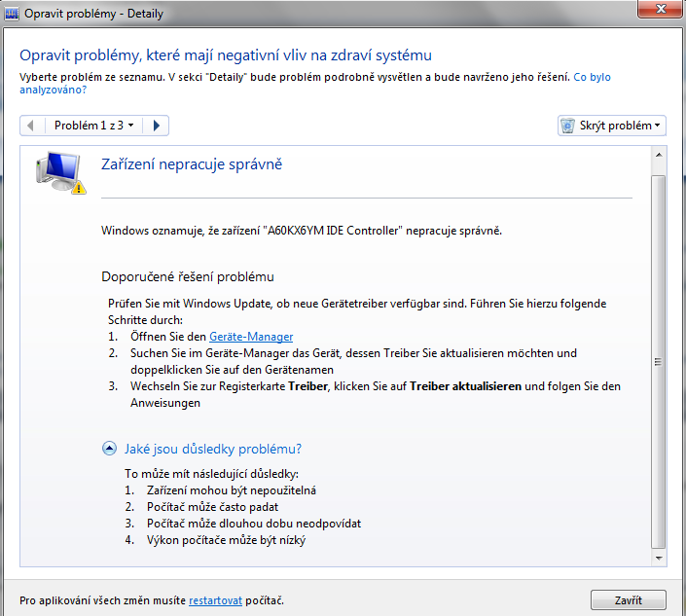
Task: Close the 'Opravit problémy - Detaily' window
Action: pos(661,9)
